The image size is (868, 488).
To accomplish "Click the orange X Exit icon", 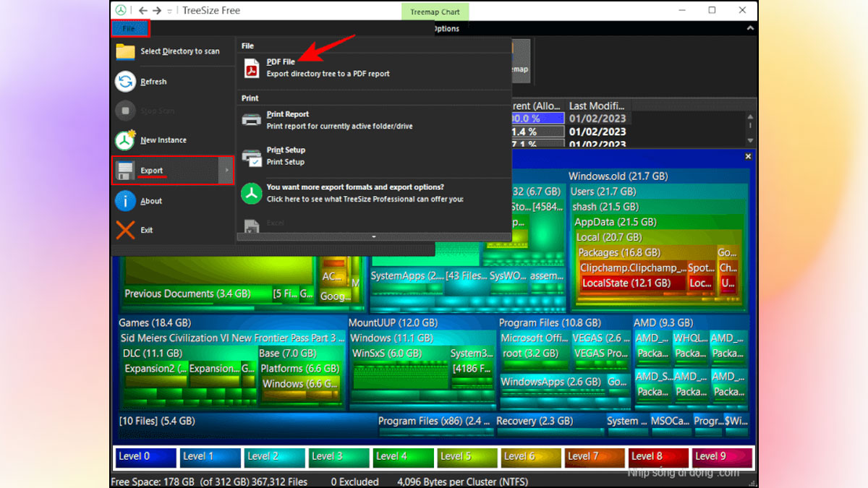I will pos(126,230).
